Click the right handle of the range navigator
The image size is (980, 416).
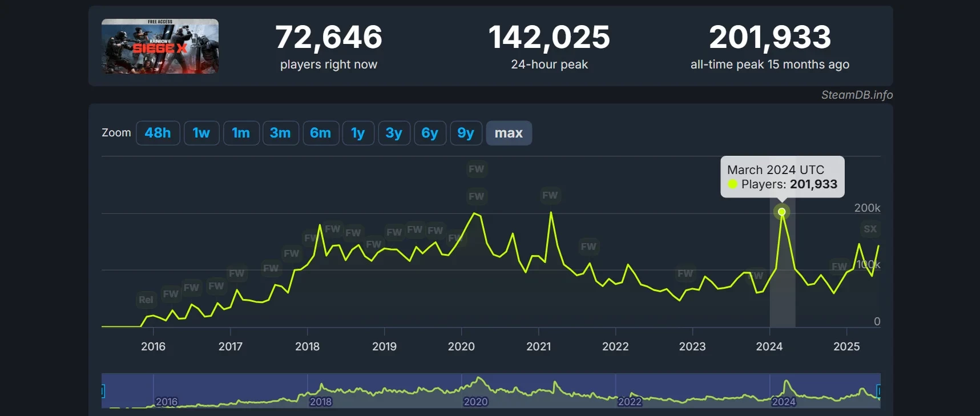click(878, 391)
